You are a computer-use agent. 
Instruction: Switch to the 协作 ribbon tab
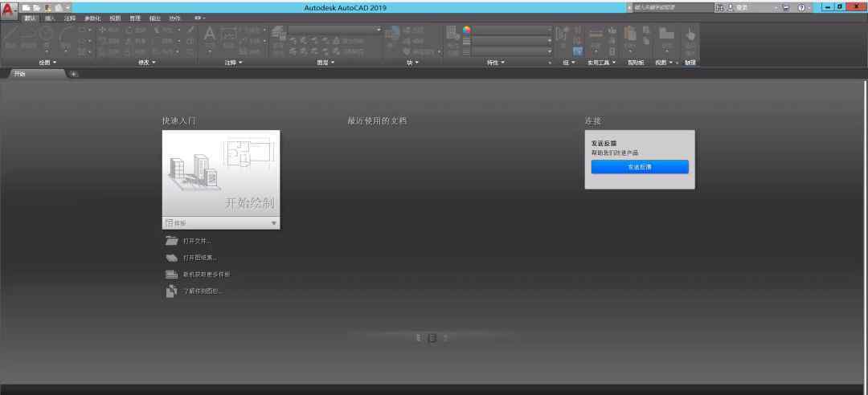click(x=175, y=18)
